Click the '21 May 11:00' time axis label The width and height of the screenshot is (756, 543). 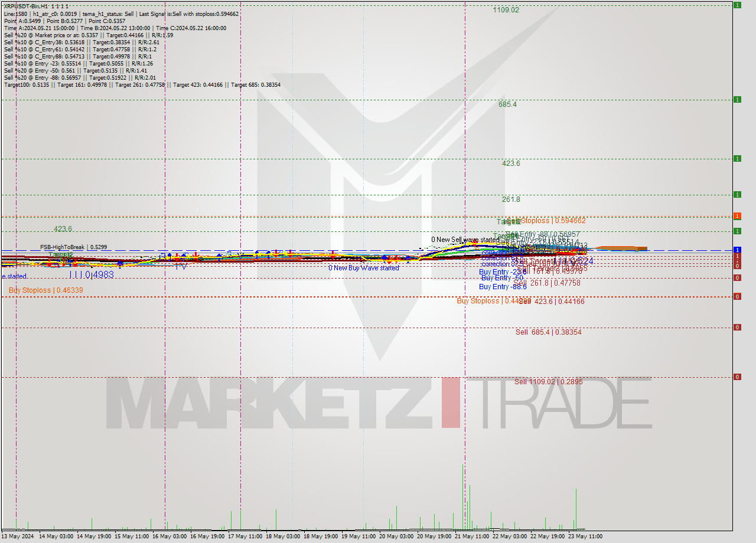(472, 537)
